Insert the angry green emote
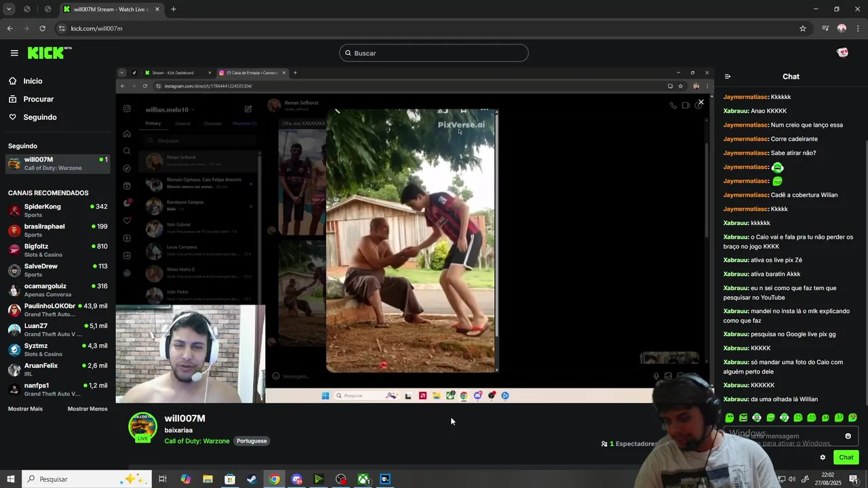The height and width of the screenshot is (488, 868). 743,418
